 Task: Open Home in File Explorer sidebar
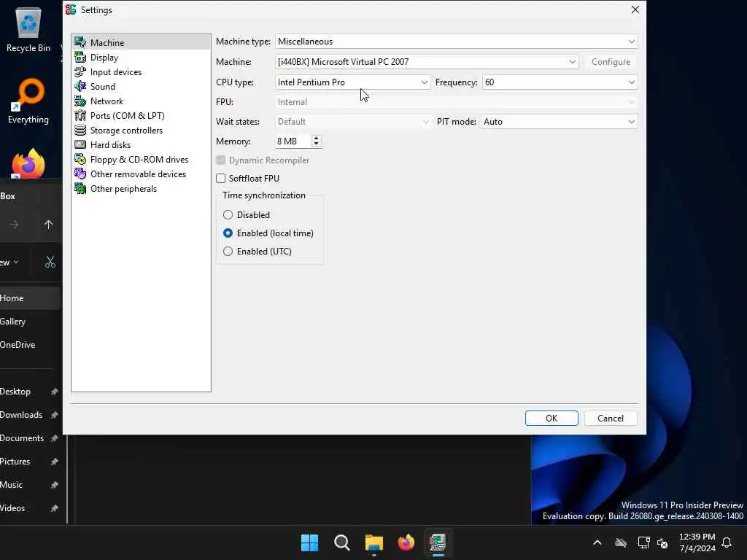click(x=29, y=298)
